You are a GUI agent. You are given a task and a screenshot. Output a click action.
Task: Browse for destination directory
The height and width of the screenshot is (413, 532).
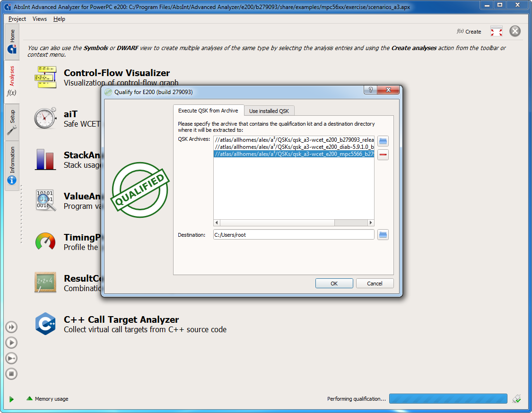pyautogui.click(x=383, y=235)
